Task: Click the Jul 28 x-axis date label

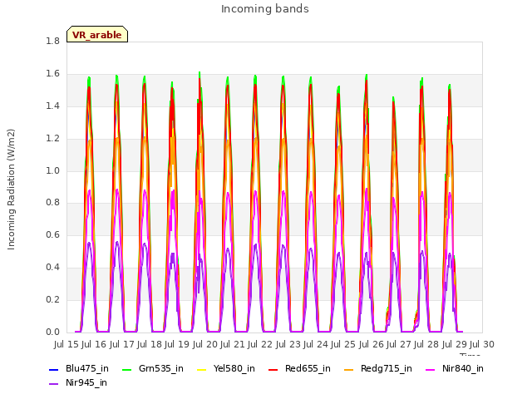Action: 426,344
